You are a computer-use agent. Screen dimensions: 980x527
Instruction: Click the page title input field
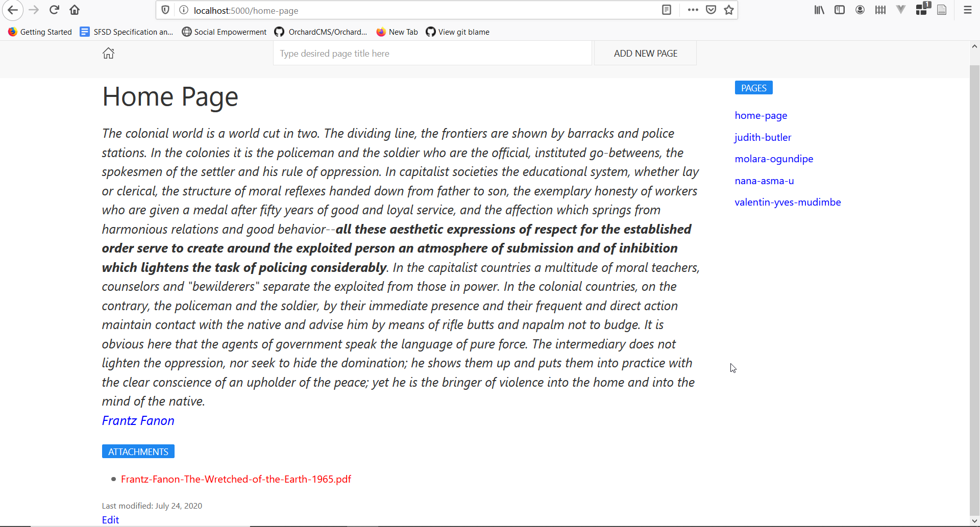pyautogui.click(x=432, y=53)
